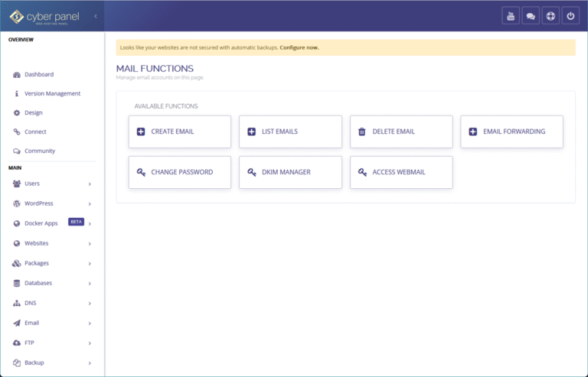Click the Websites globe icon

click(x=17, y=243)
